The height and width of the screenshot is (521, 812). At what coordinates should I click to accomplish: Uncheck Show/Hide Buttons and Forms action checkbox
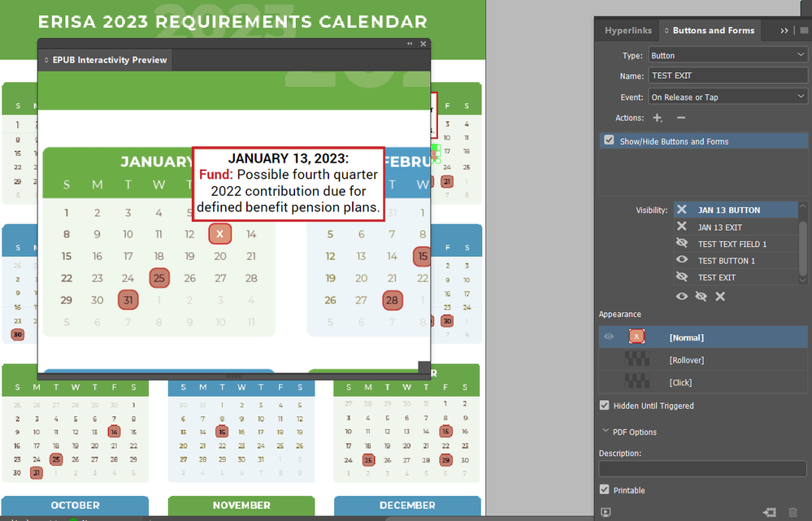pyautogui.click(x=609, y=141)
